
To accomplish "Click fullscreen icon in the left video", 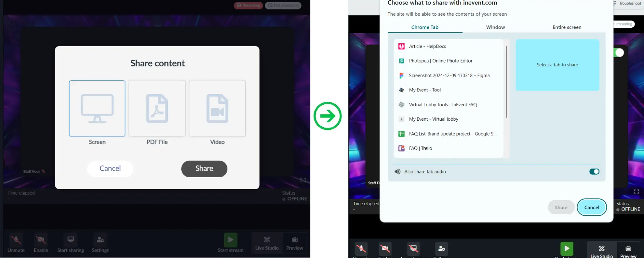I will tap(303, 180).
